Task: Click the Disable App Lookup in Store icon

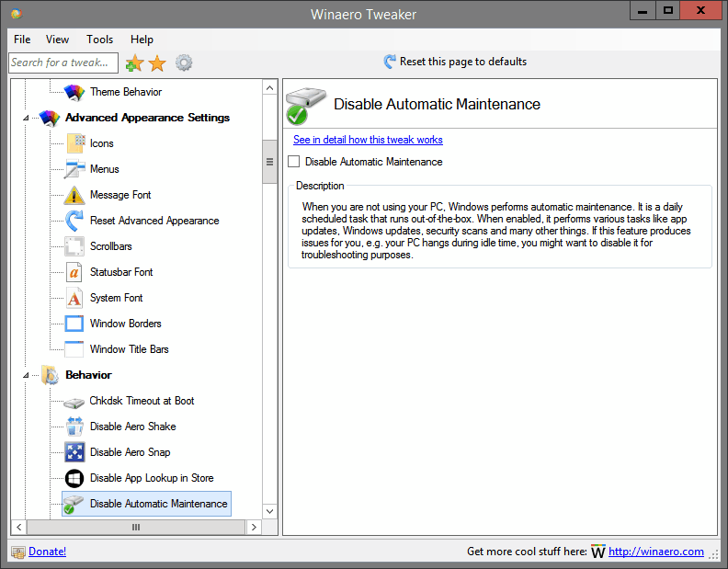Action: [74, 478]
